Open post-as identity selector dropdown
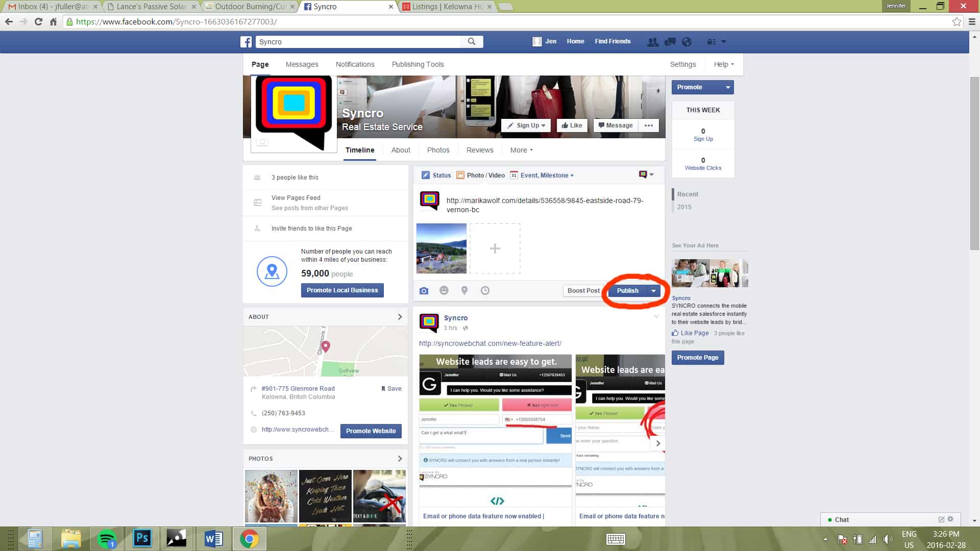Image resolution: width=980 pixels, height=551 pixels. point(646,174)
